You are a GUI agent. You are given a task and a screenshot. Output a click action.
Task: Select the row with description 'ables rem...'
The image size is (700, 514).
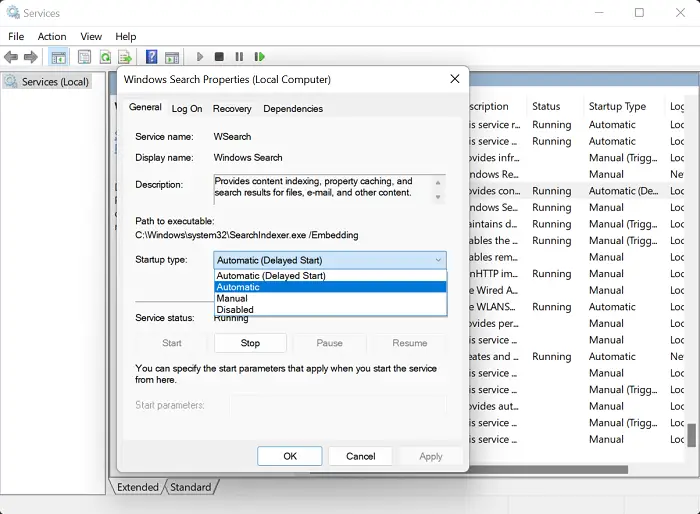576,257
